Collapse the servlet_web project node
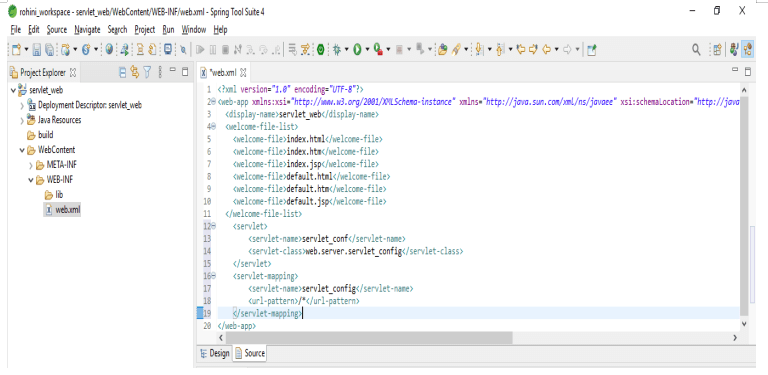Image resolution: width=768 pixels, height=375 pixels. coord(13,90)
